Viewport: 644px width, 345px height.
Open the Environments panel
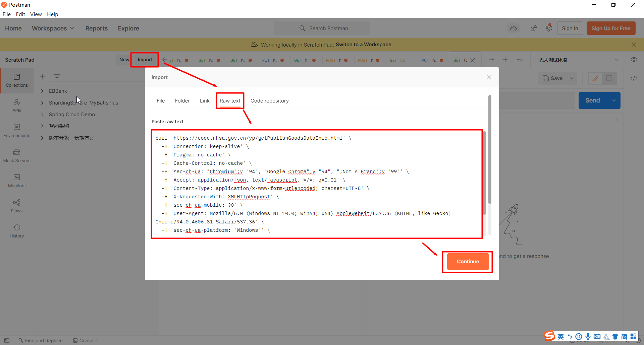pos(17,131)
